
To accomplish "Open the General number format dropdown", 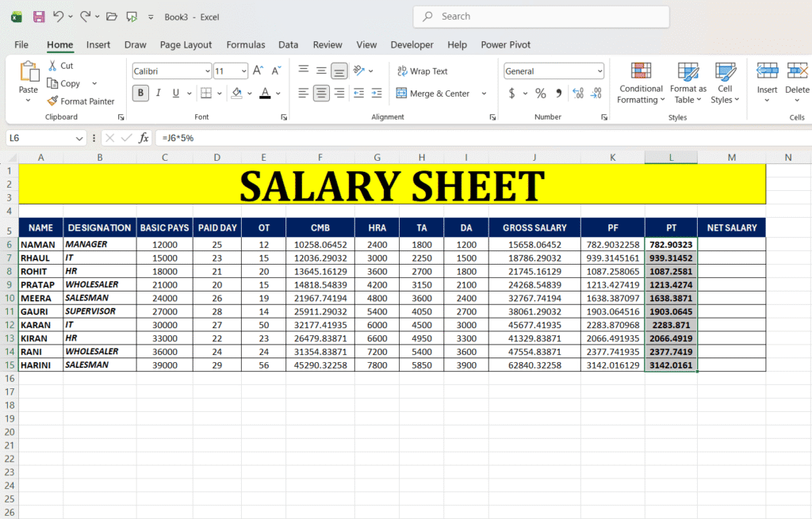I will click(599, 71).
